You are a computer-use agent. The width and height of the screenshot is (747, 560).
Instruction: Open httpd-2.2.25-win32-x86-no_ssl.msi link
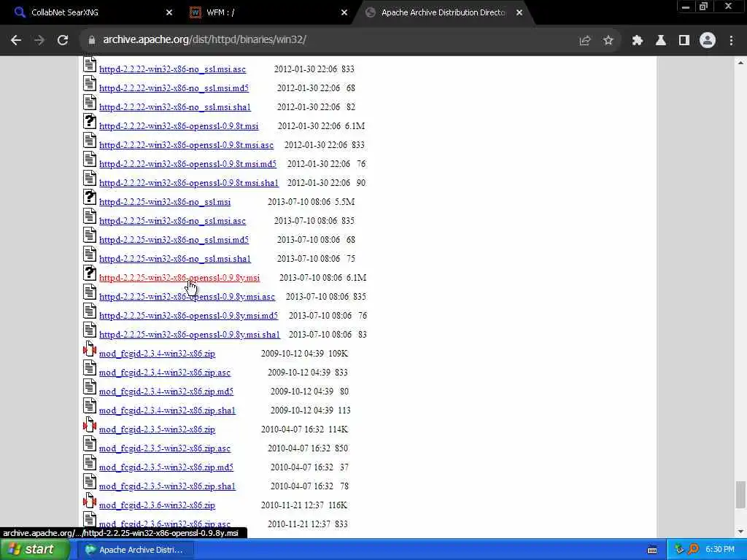pos(165,203)
